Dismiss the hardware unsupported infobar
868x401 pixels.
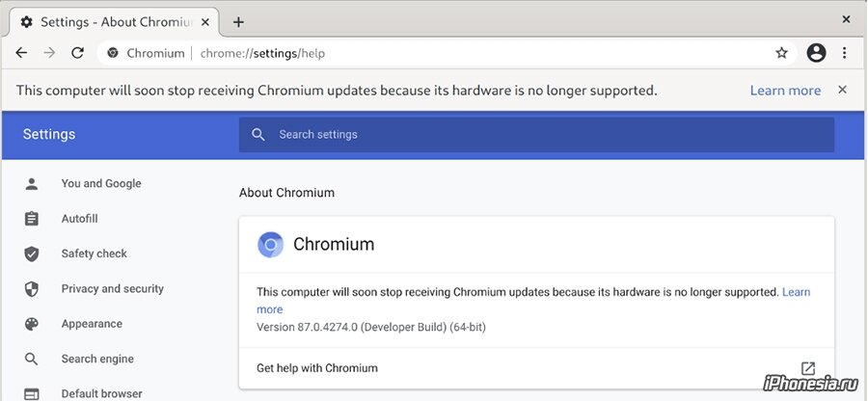point(842,90)
